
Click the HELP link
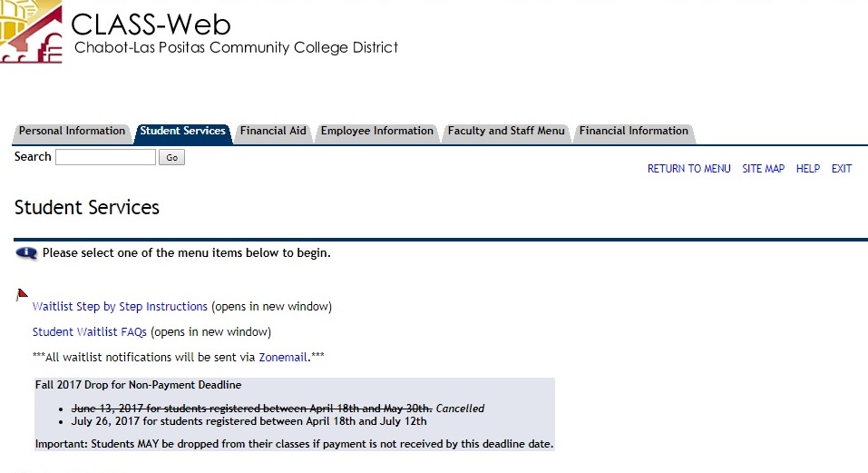coord(808,168)
